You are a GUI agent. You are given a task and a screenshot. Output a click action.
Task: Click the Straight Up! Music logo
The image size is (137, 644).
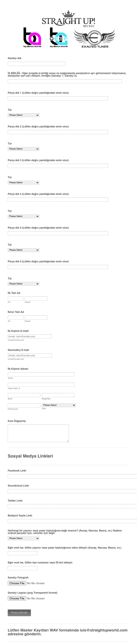point(68,19)
